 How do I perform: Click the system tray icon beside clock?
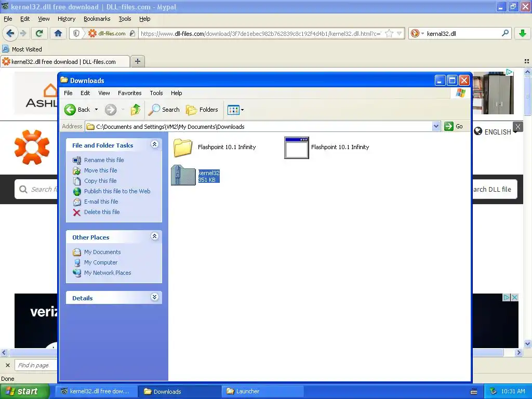(494, 391)
